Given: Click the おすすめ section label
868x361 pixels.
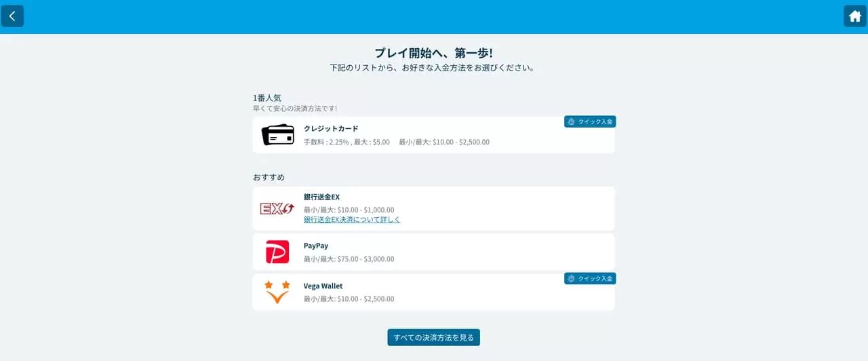Looking at the screenshot, I should click(269, 177).
